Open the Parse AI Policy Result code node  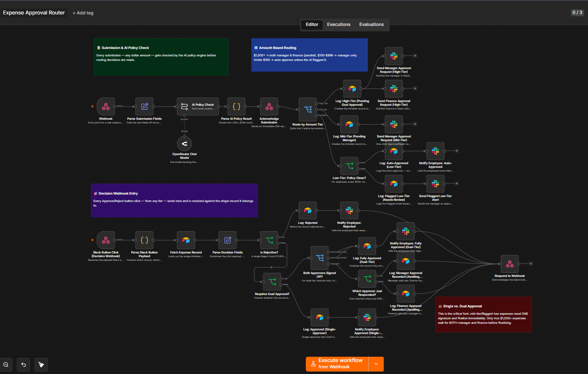(237, 107)
